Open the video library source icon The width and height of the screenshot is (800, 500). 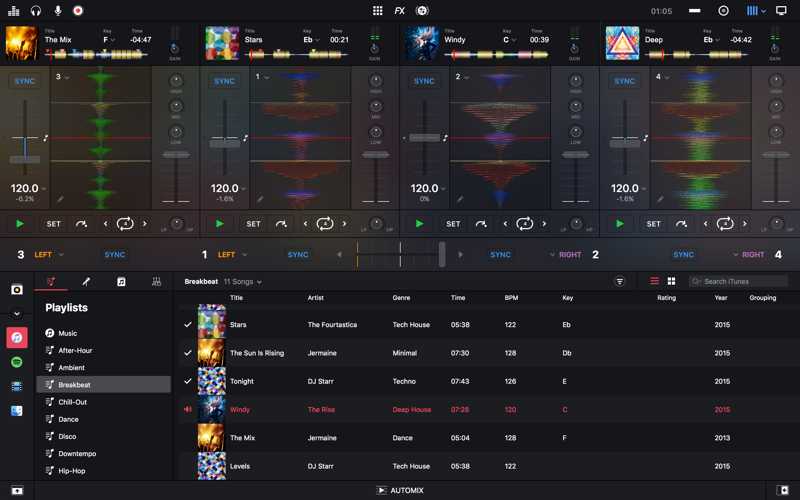pyautogui.click(x=17, y=387)
